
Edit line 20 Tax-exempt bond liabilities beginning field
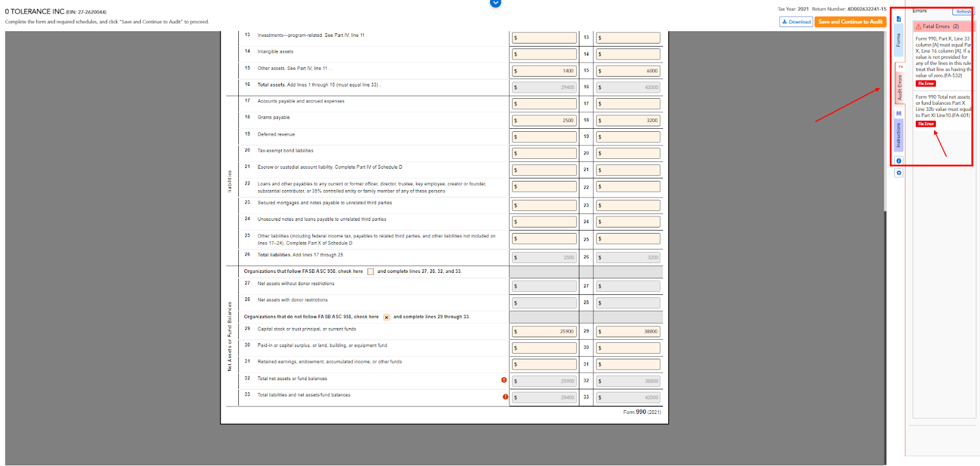click(x=544, y=154)
